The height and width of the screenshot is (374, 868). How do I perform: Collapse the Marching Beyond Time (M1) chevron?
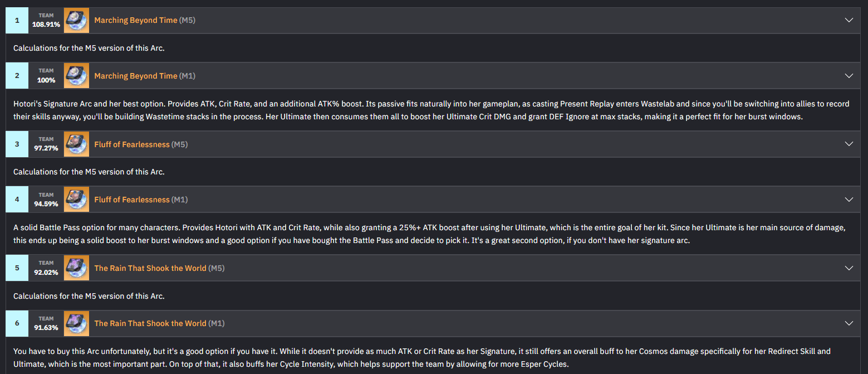[x=849, y=76]
